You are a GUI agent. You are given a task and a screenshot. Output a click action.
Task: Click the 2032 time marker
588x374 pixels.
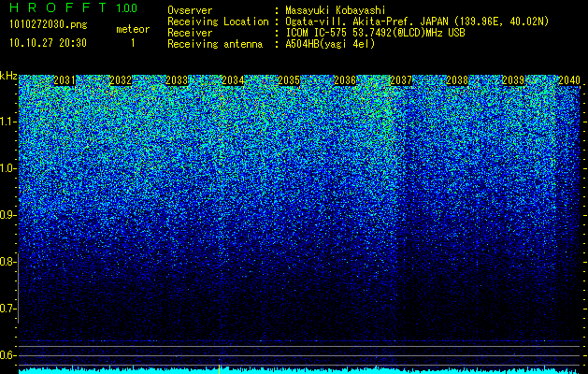click(121, 80)
